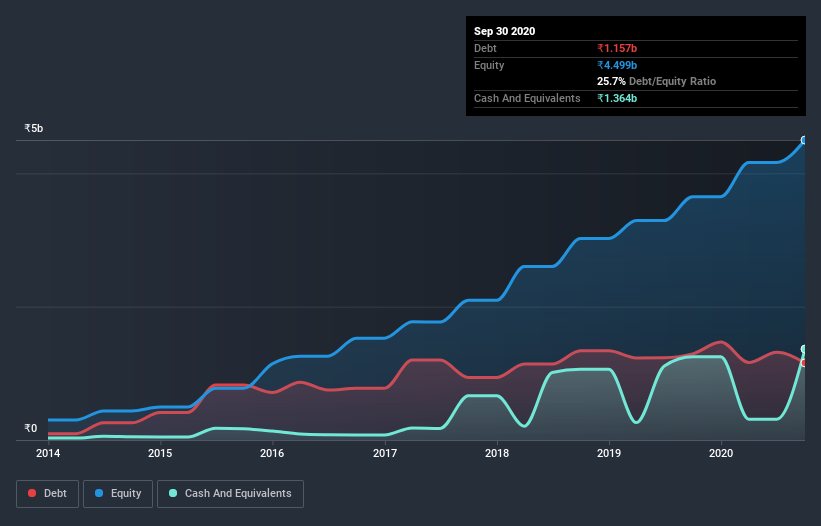Click the 2015 x-axis label
Viewport: 821px width, 526px height.
click(x=160, y=453)
